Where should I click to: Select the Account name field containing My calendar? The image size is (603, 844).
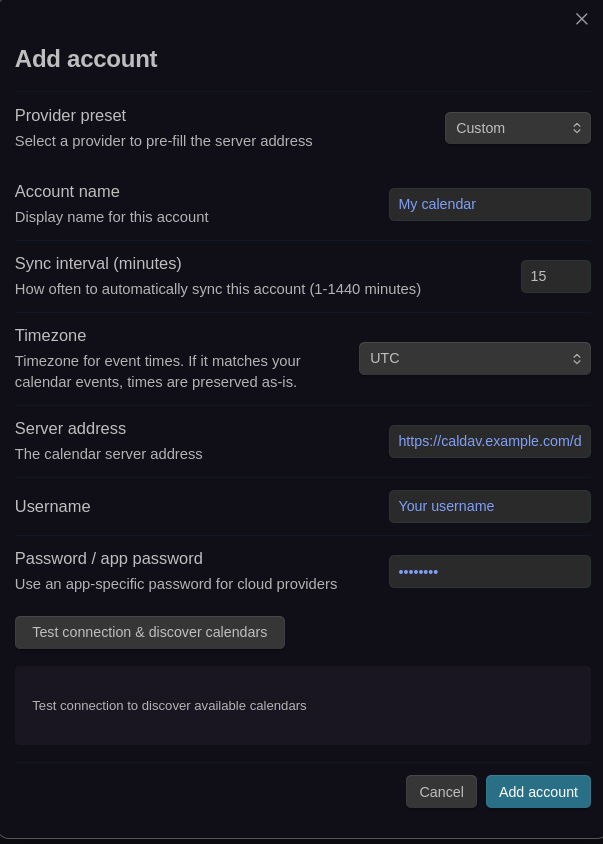489,204
